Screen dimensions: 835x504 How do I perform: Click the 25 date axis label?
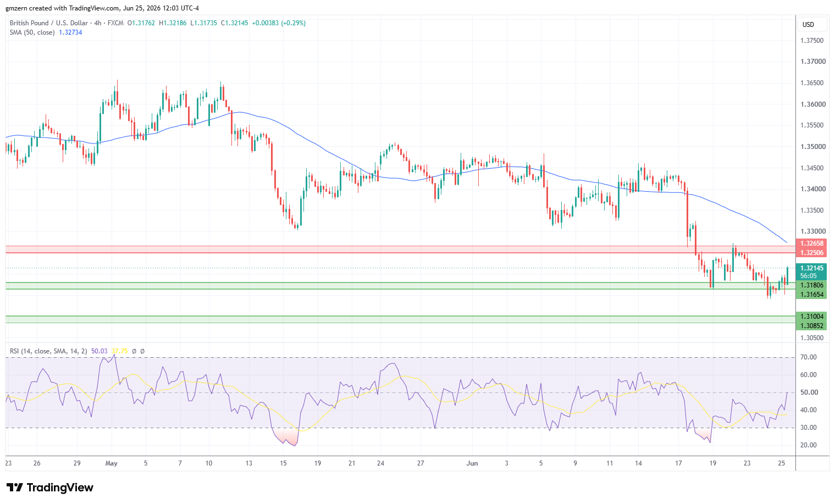[781, 463]
